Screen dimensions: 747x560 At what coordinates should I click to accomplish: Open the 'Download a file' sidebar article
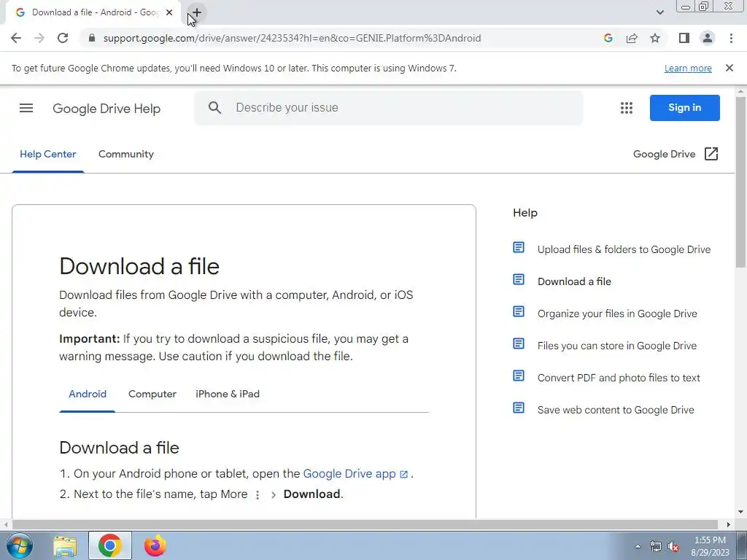pos(574,281)
